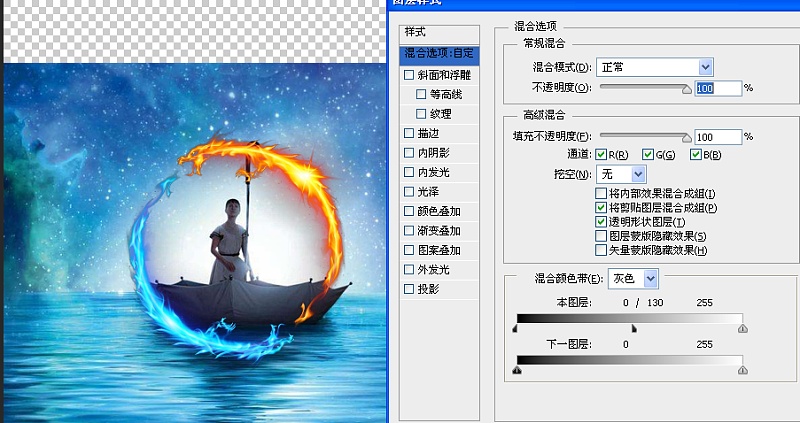Viewport: 800px width, 423px height.
Task: Click the 填充不透明度 value field
Action: tap(718, 137)
